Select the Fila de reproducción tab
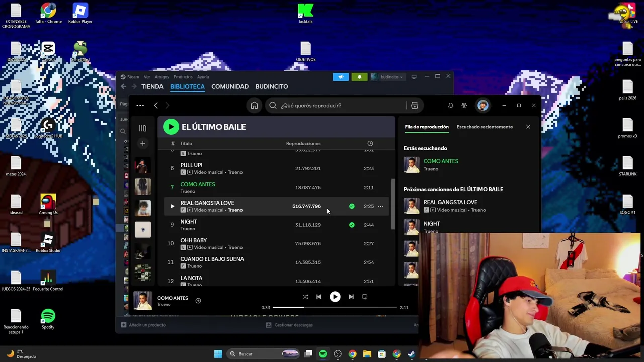This screenshot has width=644, height=362. pos(427,127)
